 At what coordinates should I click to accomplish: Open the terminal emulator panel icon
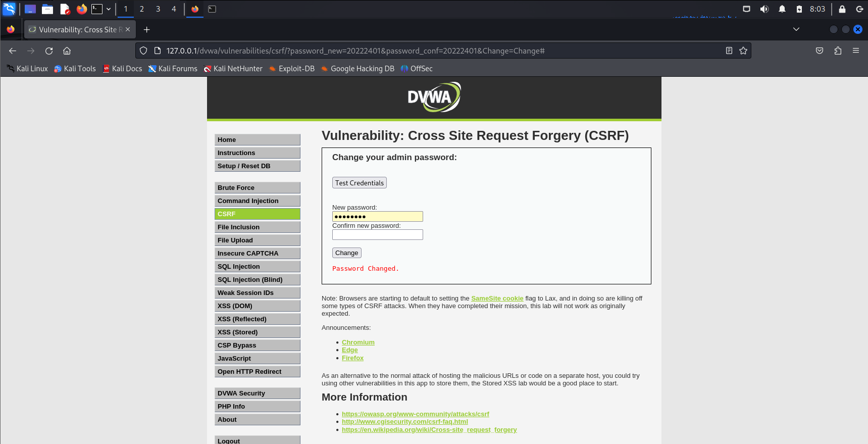click(97, 9)
